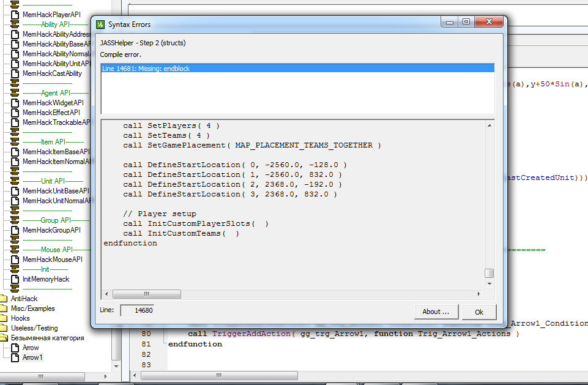Open MemHackAbilityUnitAPI trigger
The height and width of the screenshot is (385, 588).
click(x=56, y=64)
